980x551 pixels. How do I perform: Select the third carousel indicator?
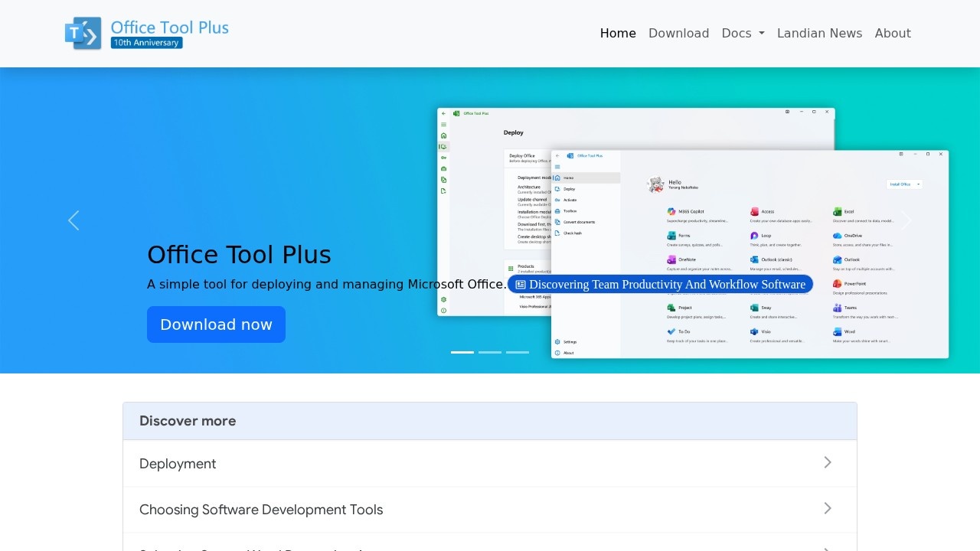coord(518,352)
